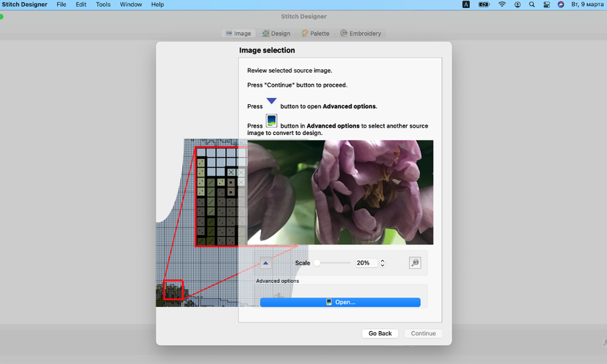Open the Help menu
The width and height of the screenshot is (607, 364).
[157, 5]
